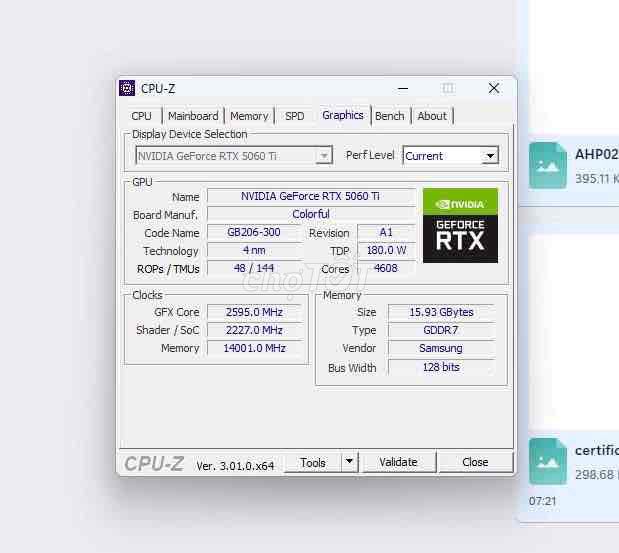Click the disabled maximize button in CPU-Z

coord(448,88)
